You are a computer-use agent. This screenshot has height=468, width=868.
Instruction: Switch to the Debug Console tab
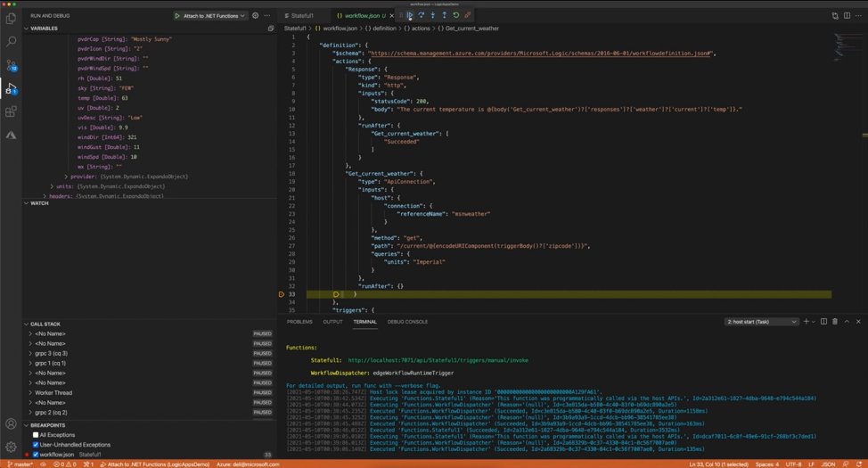point(407,322)
